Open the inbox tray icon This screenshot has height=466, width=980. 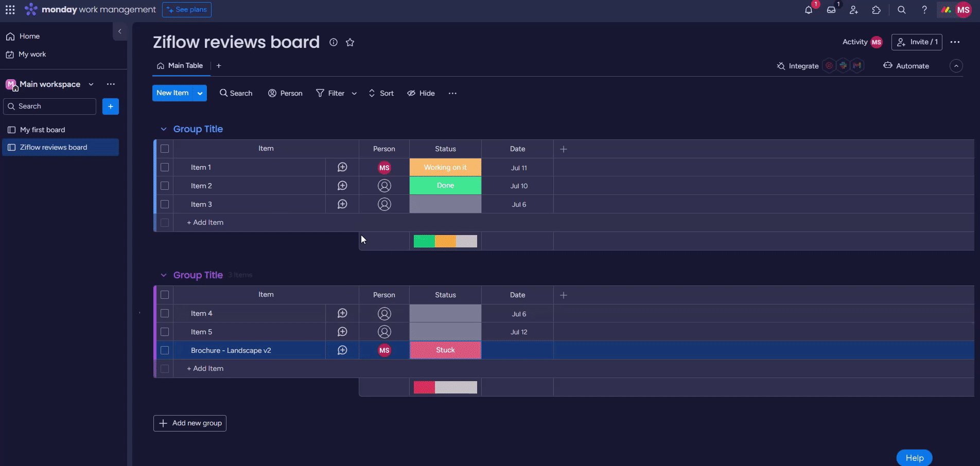point(831,10)
